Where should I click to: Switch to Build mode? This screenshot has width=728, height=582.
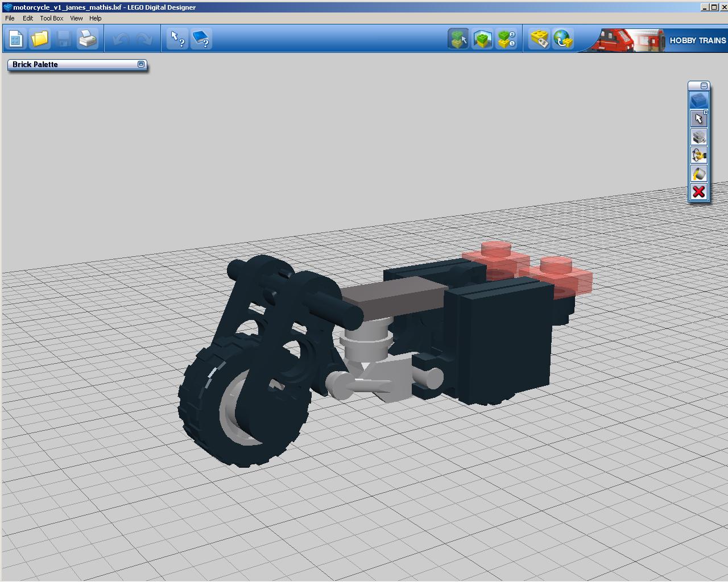[x=458, y=39]
